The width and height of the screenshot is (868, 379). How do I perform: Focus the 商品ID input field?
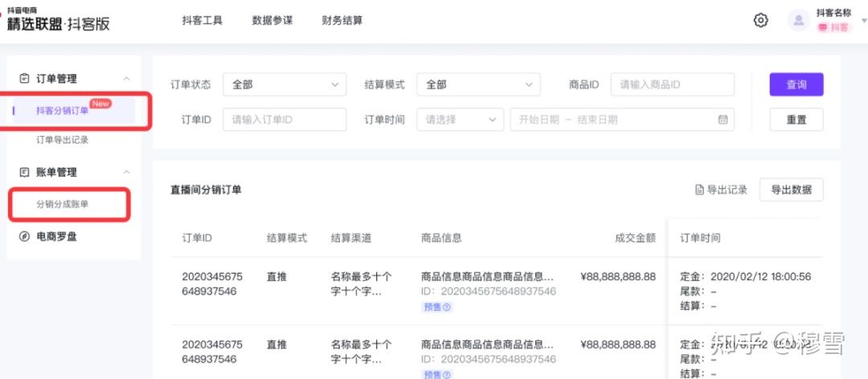673,84
